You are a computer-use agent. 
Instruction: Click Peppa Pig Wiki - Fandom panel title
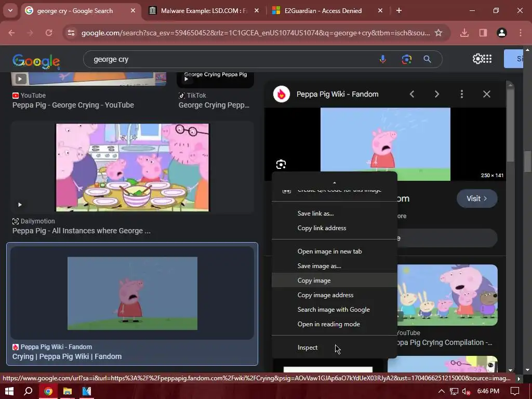click(x=337, y=95)
